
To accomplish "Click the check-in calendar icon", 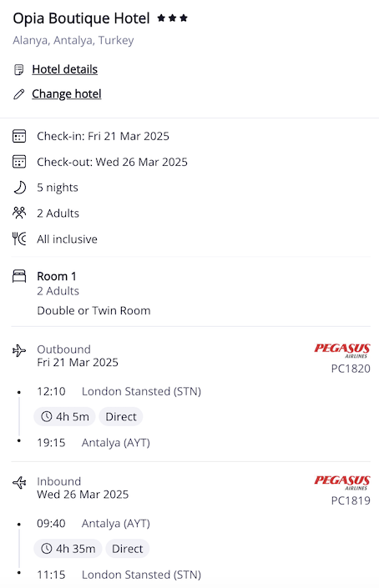I will [19, 136].
